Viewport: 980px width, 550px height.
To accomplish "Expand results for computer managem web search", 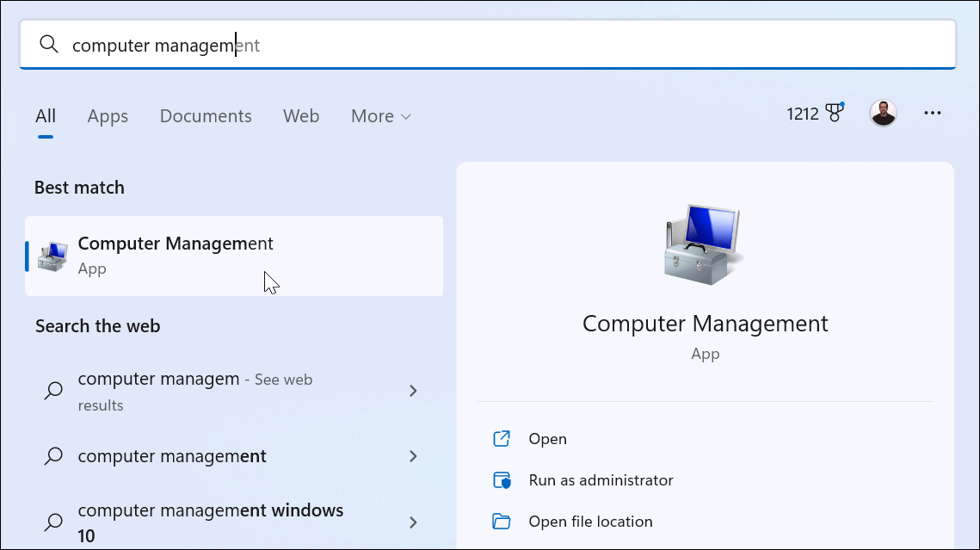I will 414,391.
